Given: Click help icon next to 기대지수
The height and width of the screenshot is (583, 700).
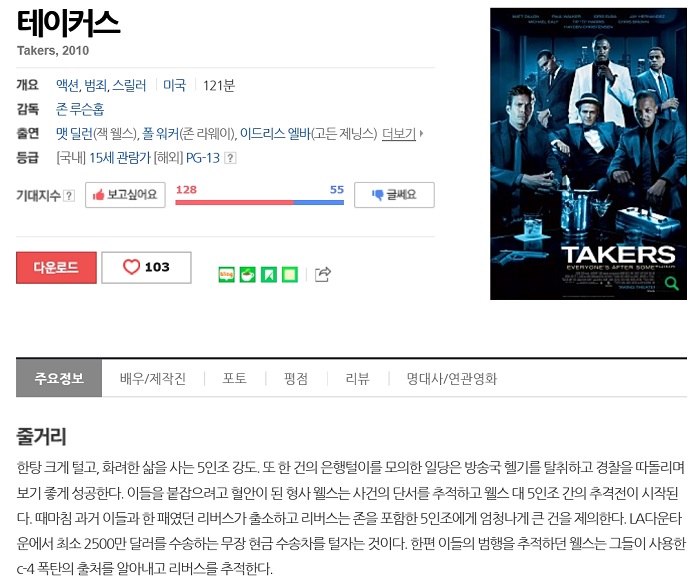Looking at the screenshot, I should coord(69,196).
